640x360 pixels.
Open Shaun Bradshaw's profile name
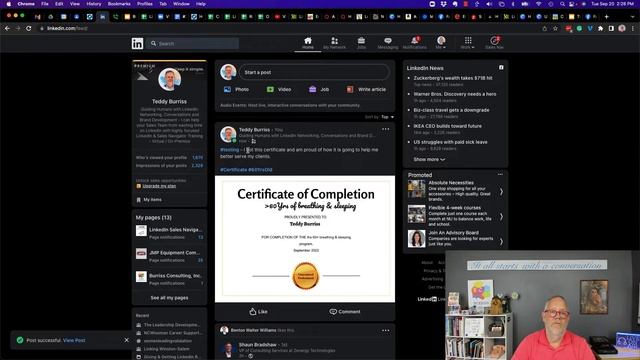[x=258, y=345]
